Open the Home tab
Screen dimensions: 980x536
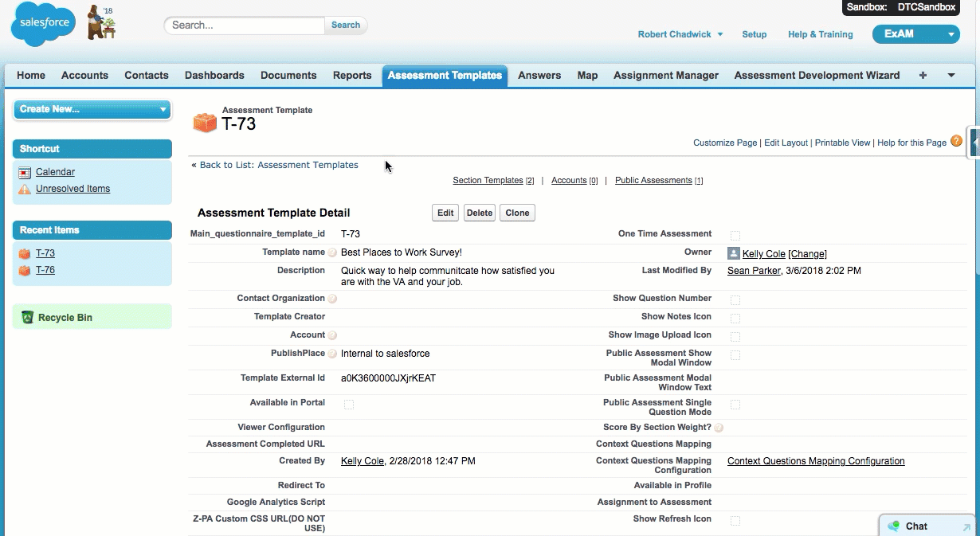[31, 75]
